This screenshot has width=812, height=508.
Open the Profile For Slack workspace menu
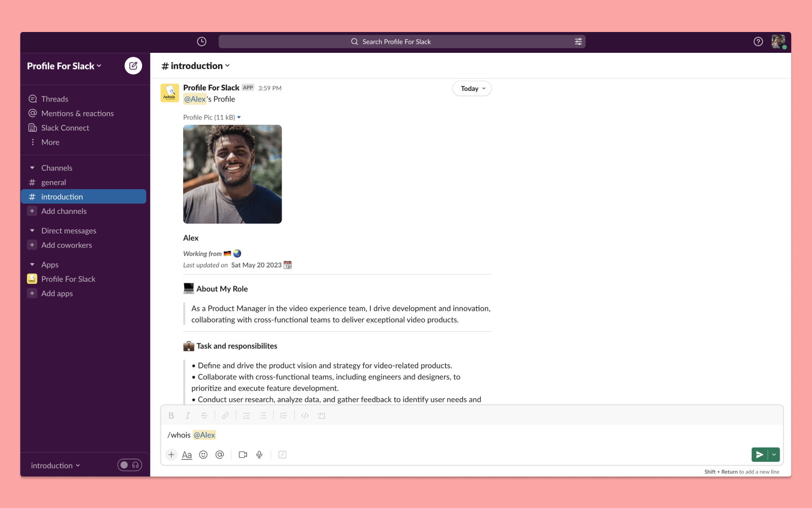pyautogui.click(x=64, y=66)
